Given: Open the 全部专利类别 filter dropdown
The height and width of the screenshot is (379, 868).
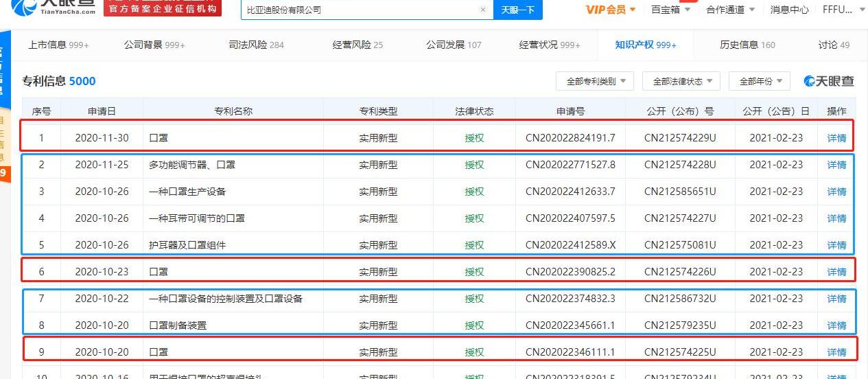Looking at the screenshot, I should [595, 81].
